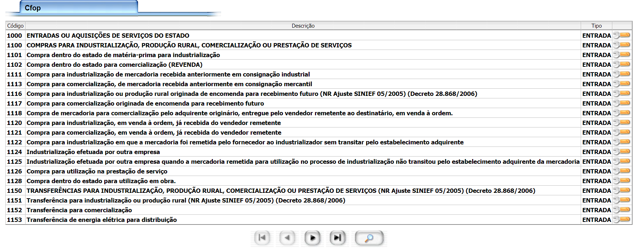644x251 pixels.
Task: Click the wrench icon for code 1153
Action: [x=622, y=219]
